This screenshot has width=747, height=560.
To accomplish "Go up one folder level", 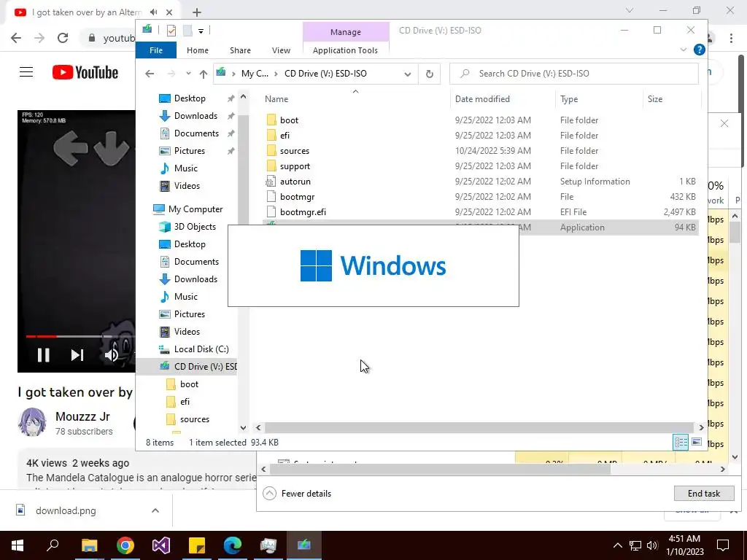I will [x=204, y=74].
